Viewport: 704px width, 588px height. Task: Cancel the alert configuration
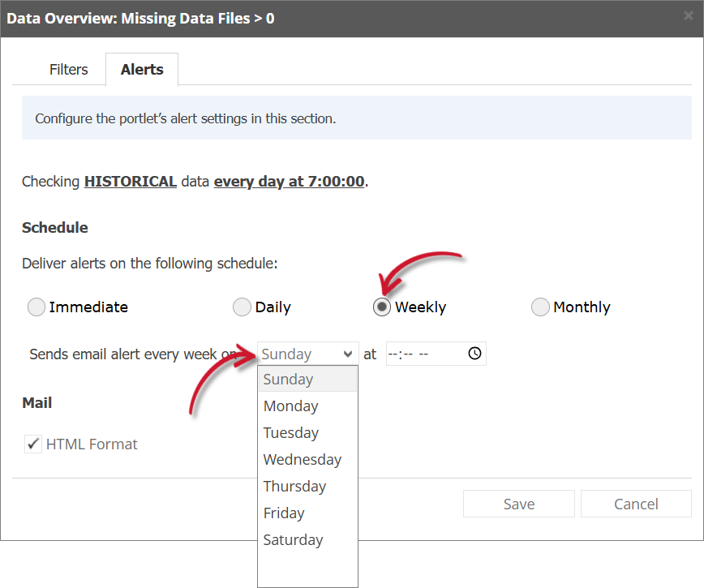pos(636,504)
